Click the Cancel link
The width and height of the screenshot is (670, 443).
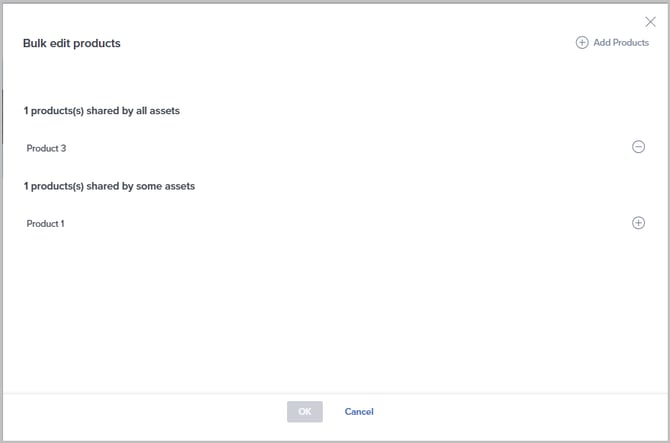tap(359, 411)
